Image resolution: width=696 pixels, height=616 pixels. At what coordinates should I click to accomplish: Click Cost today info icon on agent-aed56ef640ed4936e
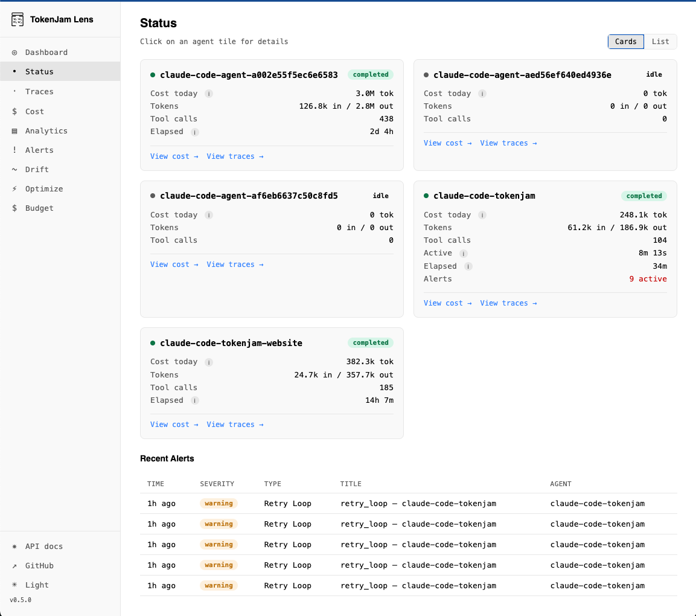(482, 94)
